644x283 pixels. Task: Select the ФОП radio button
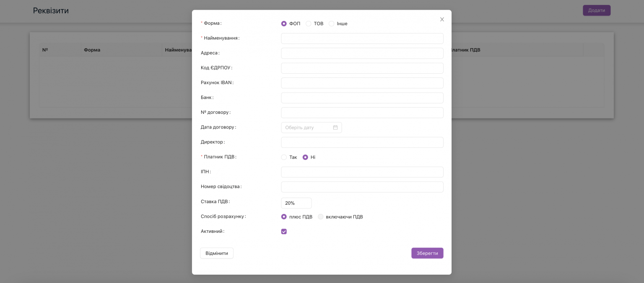tap(284, 23)
